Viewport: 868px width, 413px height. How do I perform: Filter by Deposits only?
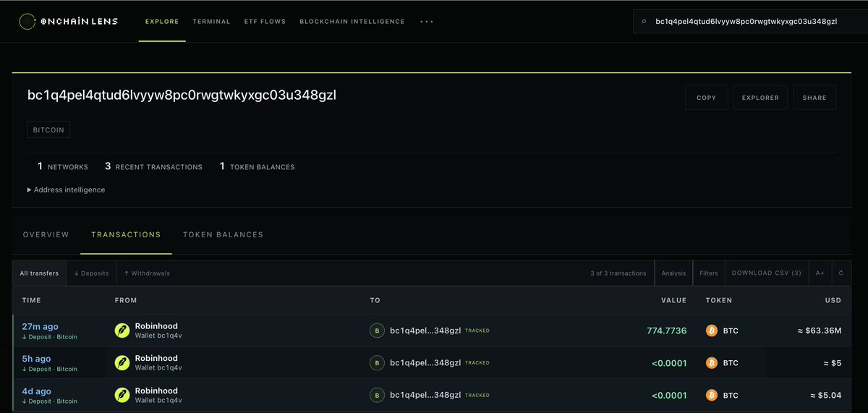[91, 273]
